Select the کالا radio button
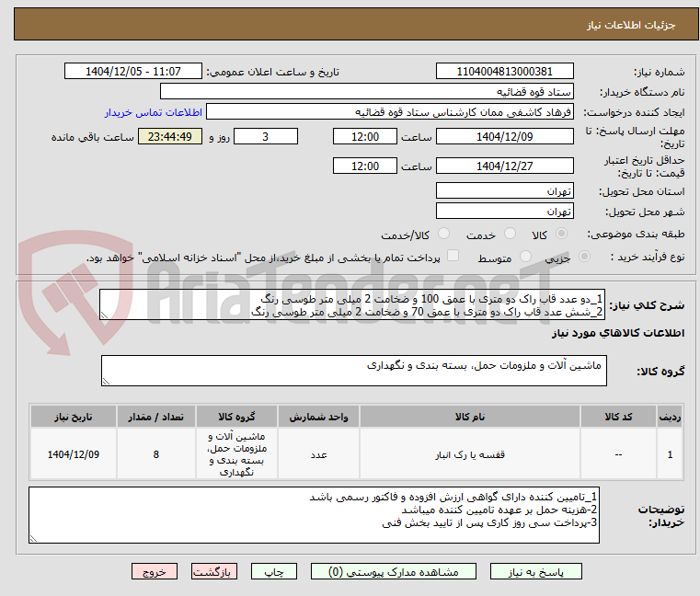Viewport: 700px width, 596px height. point(561,234)
